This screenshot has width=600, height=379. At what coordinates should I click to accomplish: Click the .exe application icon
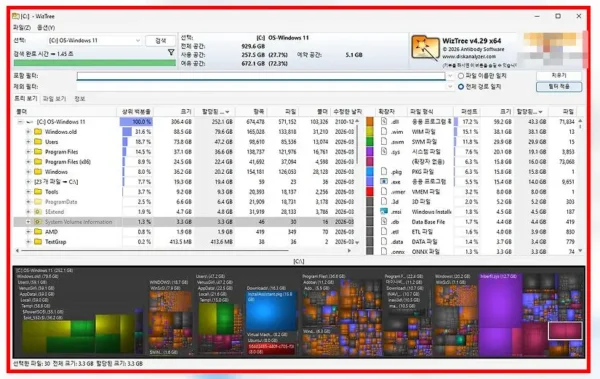tap(384, 181)
